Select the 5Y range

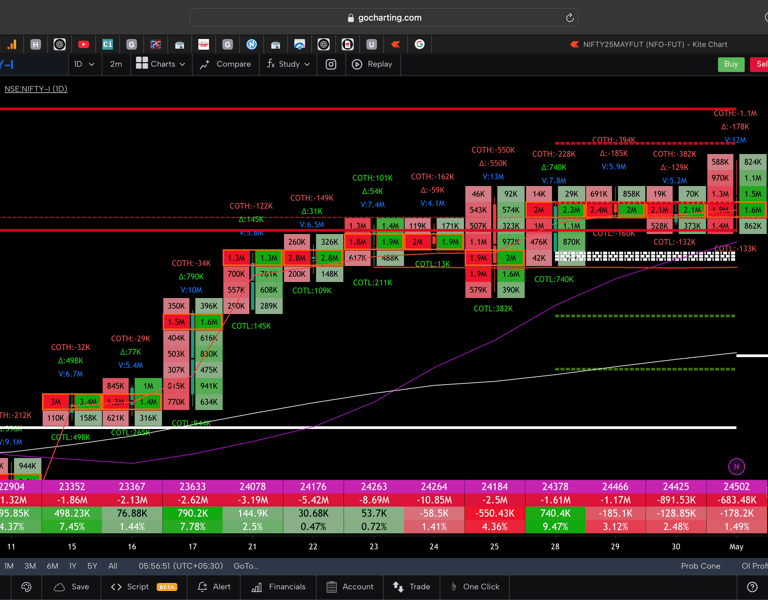pos(92,566)
